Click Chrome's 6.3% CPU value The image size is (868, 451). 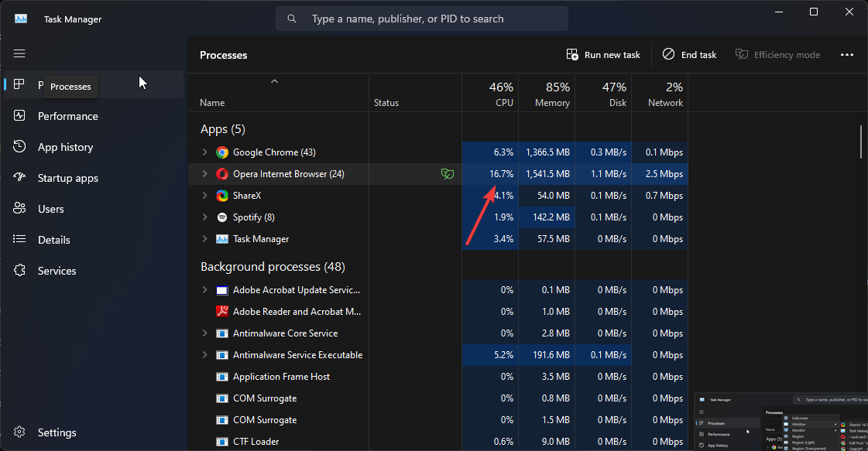pyautogui.click(x=504, y=152)
